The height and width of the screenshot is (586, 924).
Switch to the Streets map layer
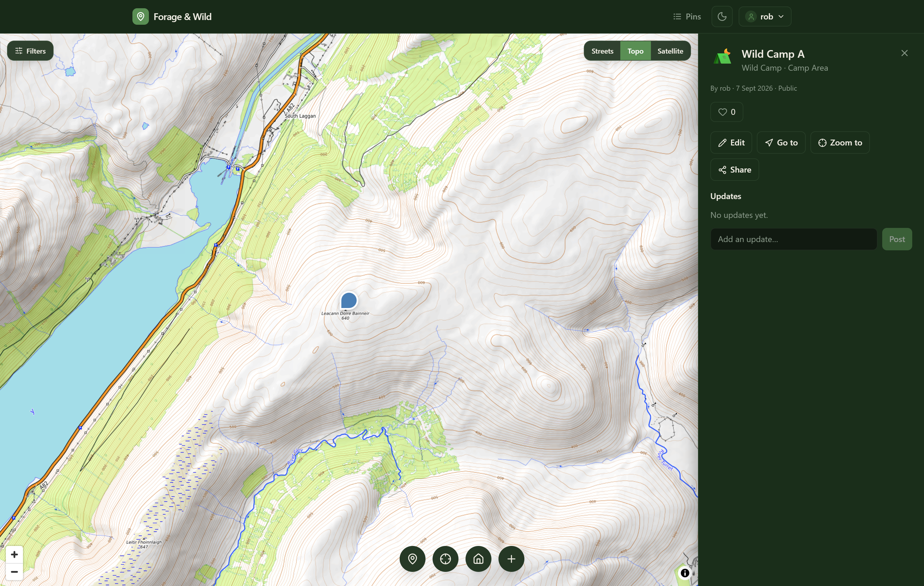click(602, 51)
